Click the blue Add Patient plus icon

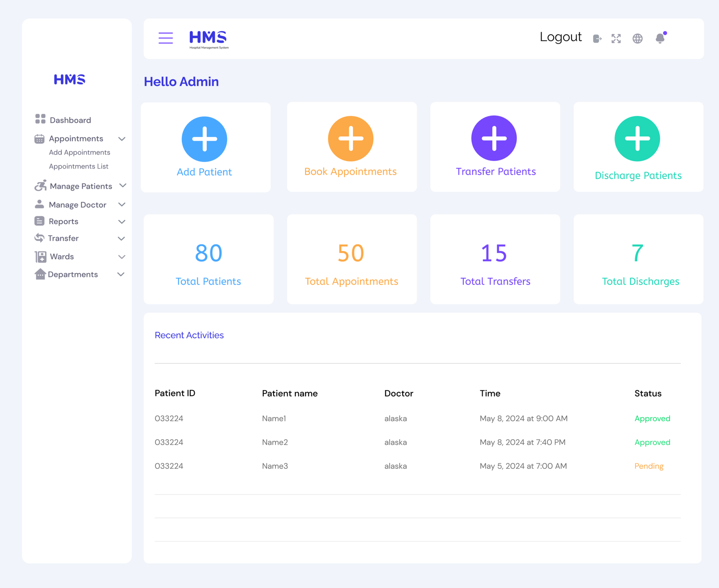(204, 139)
